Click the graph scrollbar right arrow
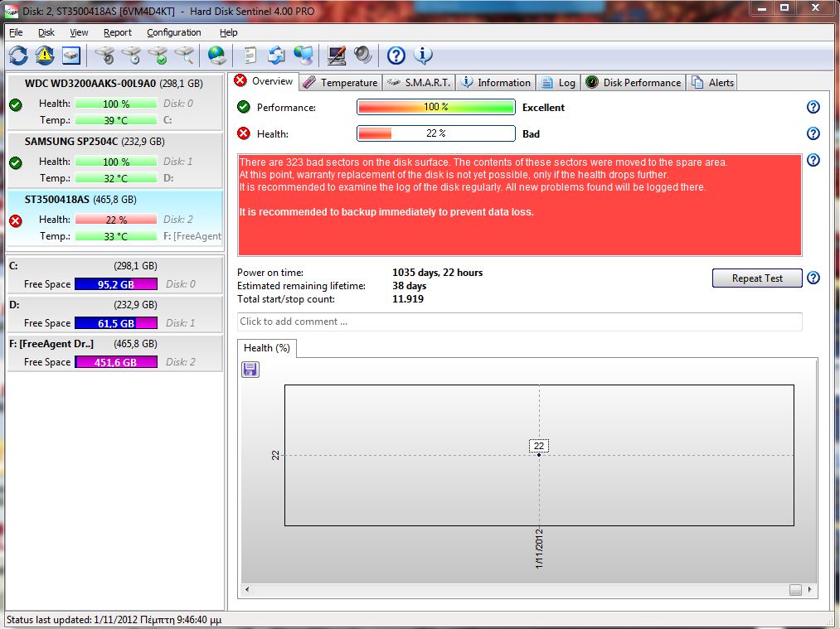This screenshot has height=629, width=840. [x=809, y=589]
